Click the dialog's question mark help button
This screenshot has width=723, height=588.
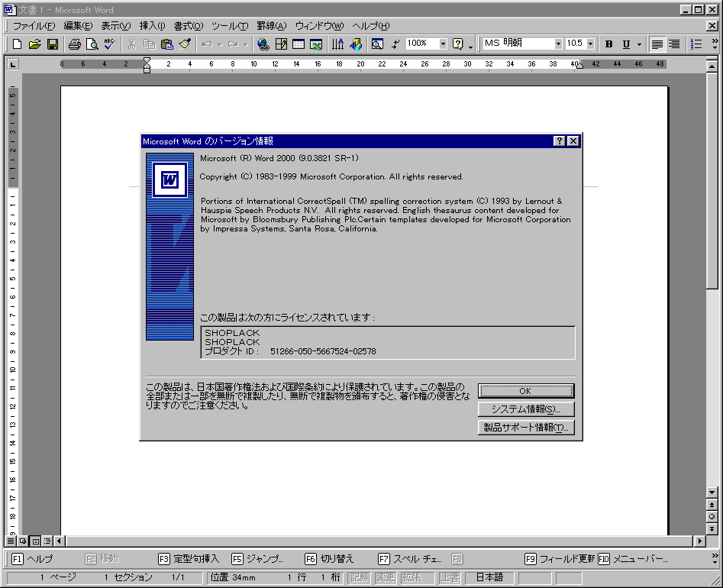(560, 141)
